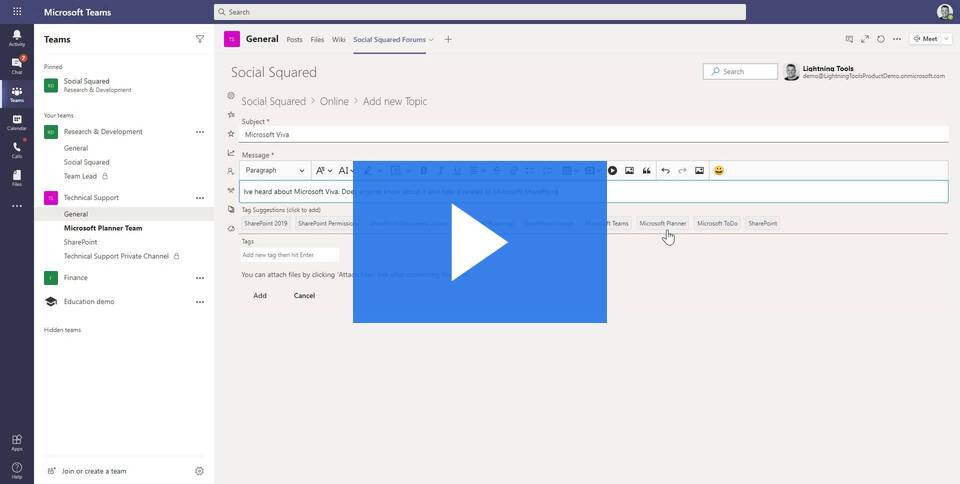Open Files in the left rail
This screenshot has height=484, width=960.
click(x=17, y=178)
